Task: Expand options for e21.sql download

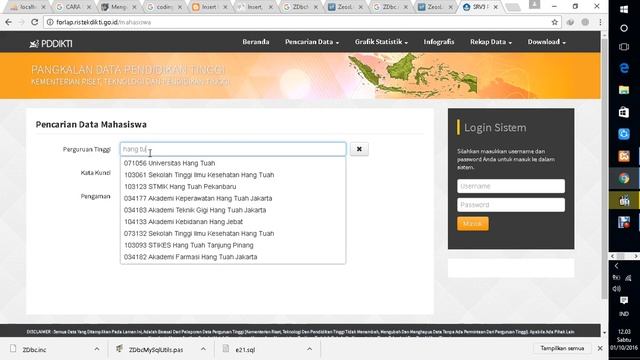Action: click(309, 349)
